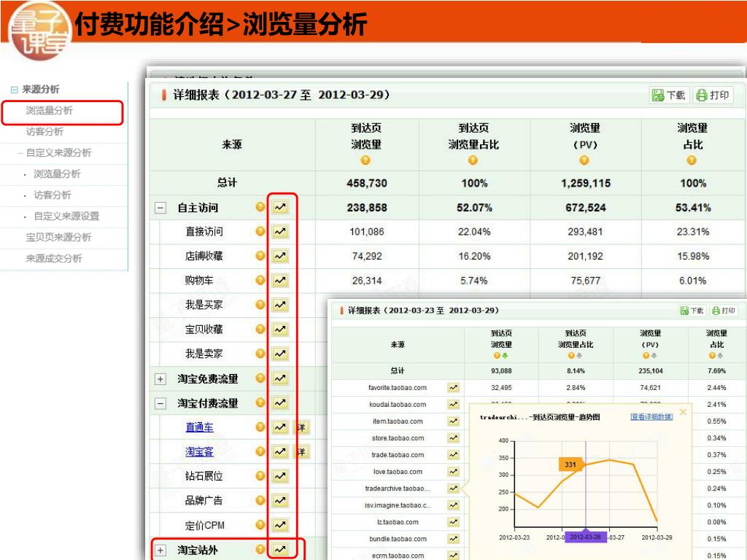This screenshot has width=747, height=560.
Task: View trend chart for item.taobao.com
Action: tap(453, 421)
